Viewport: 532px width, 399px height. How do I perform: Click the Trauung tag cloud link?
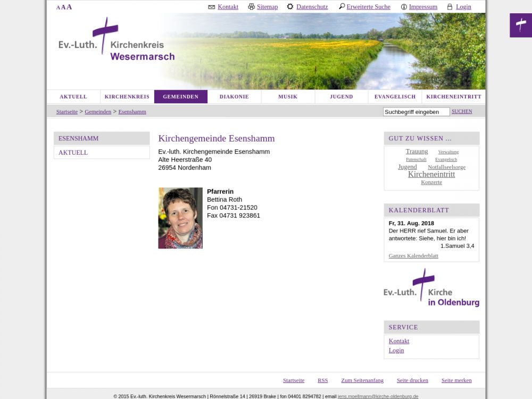tap(417, 152)
